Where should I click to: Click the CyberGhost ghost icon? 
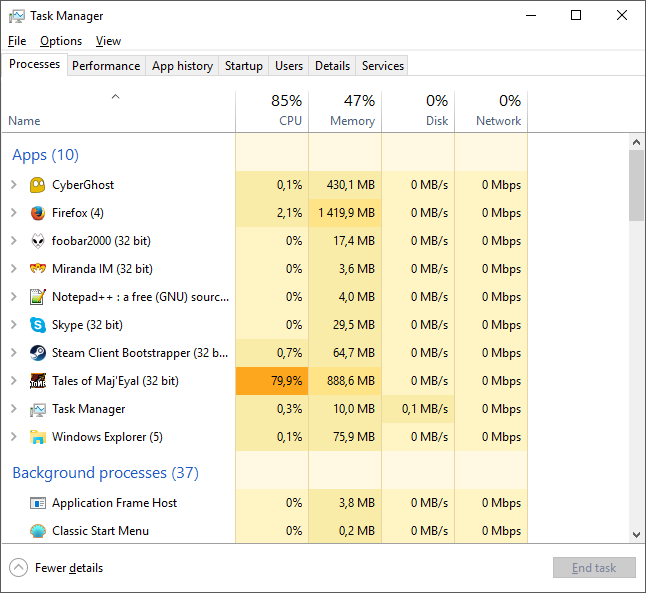pos(38,185)
